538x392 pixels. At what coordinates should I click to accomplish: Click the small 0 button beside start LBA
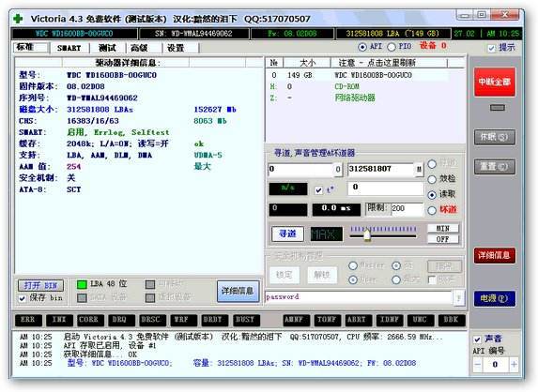click(338, 169)
